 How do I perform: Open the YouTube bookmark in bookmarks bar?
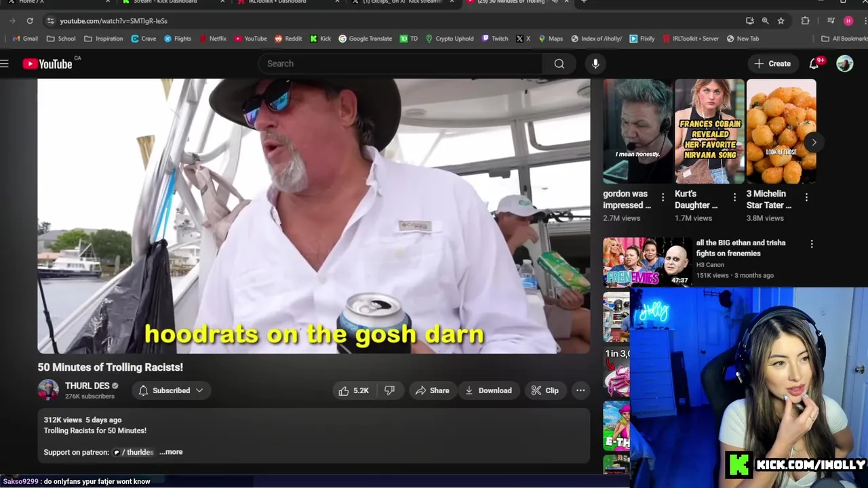point(250,39)
